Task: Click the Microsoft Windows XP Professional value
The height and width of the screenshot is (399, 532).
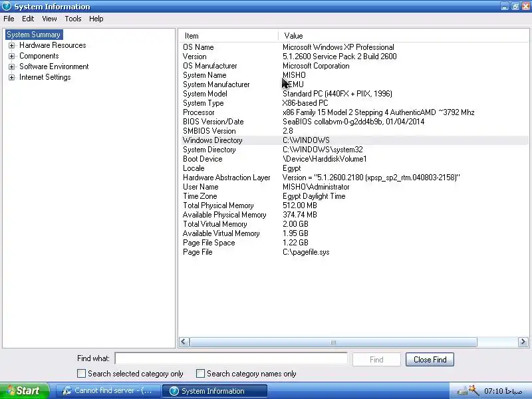Action: [x=338, y=47]
